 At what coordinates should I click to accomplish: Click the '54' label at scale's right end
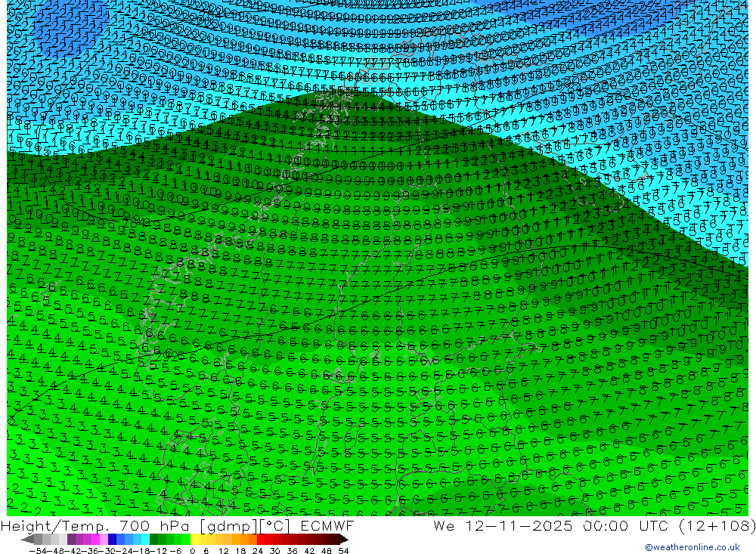(343, 551)
